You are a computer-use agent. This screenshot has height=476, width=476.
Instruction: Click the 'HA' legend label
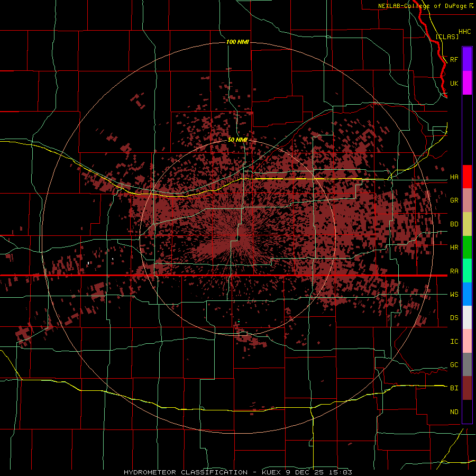tap(454, 177)
